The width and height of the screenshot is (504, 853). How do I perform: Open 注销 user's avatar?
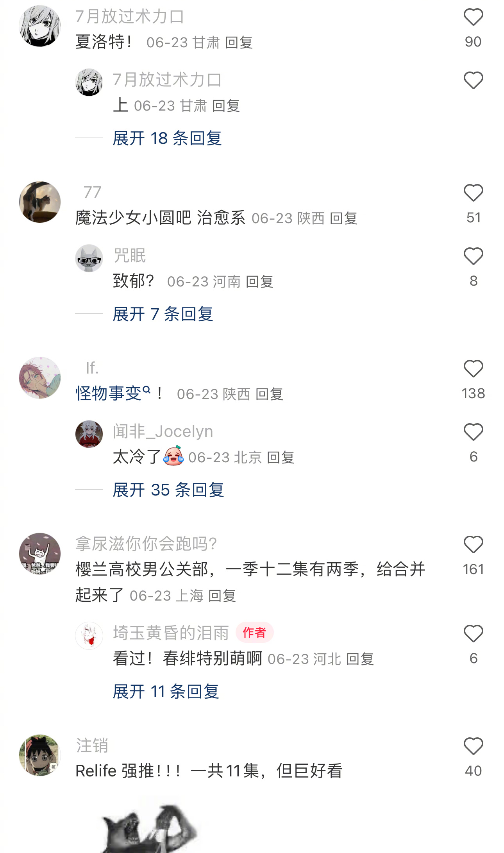[40, 755]
